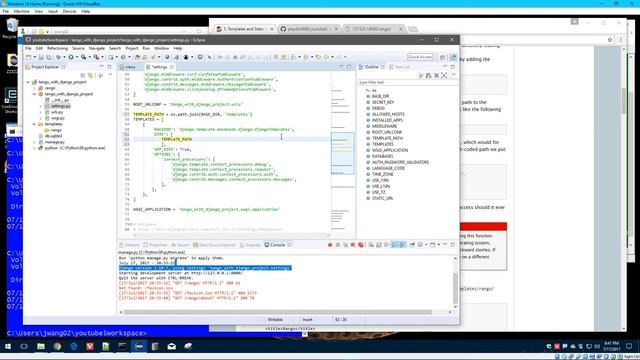640x360 pixels.
Task: Switch to Chrome 127.0.0.1:8000/rango tab
Action: (373, 29)
